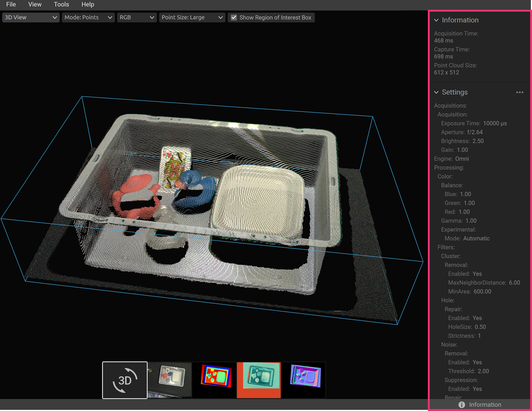This screenshot has height=411, width=532.
Task: Open the Help menu
Action: (x=87, y=5)
